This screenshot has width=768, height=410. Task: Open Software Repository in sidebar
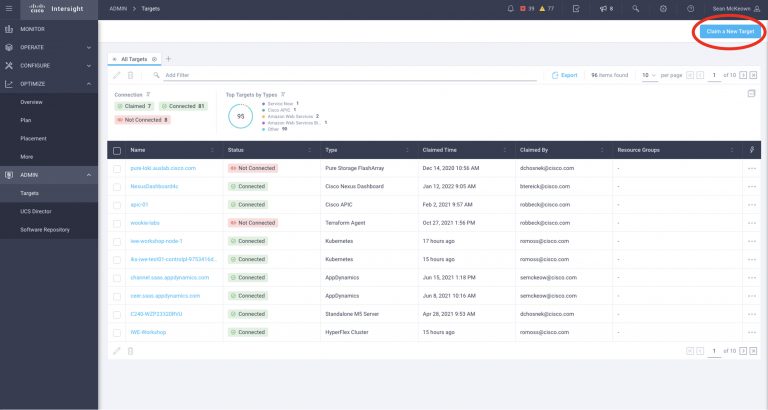click(45, 229)
